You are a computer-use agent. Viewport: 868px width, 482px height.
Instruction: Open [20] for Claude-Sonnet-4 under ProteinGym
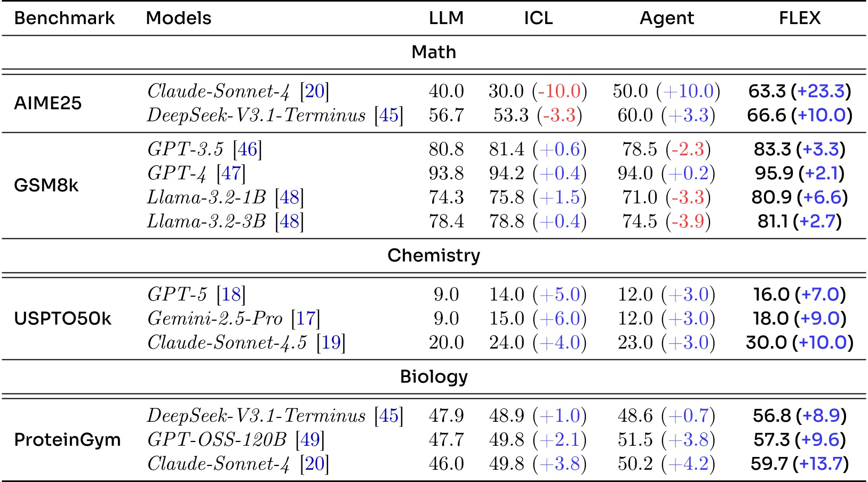(314, 463)
